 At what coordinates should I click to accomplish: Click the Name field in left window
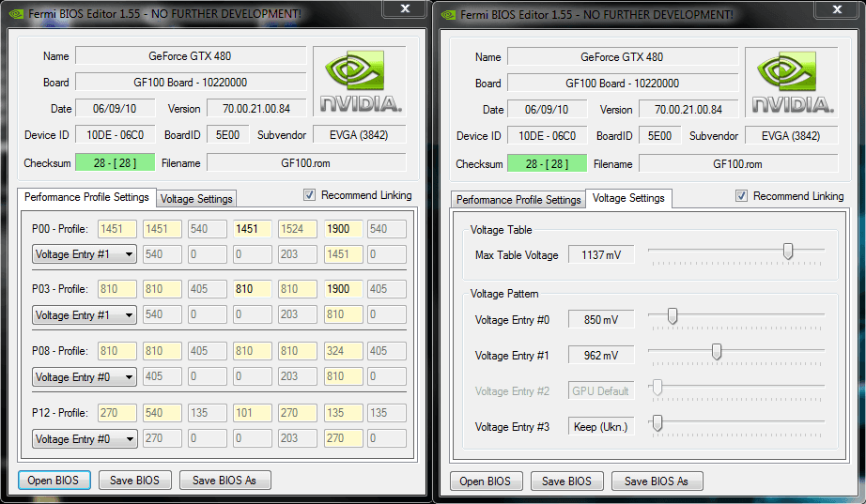point(191,55)
